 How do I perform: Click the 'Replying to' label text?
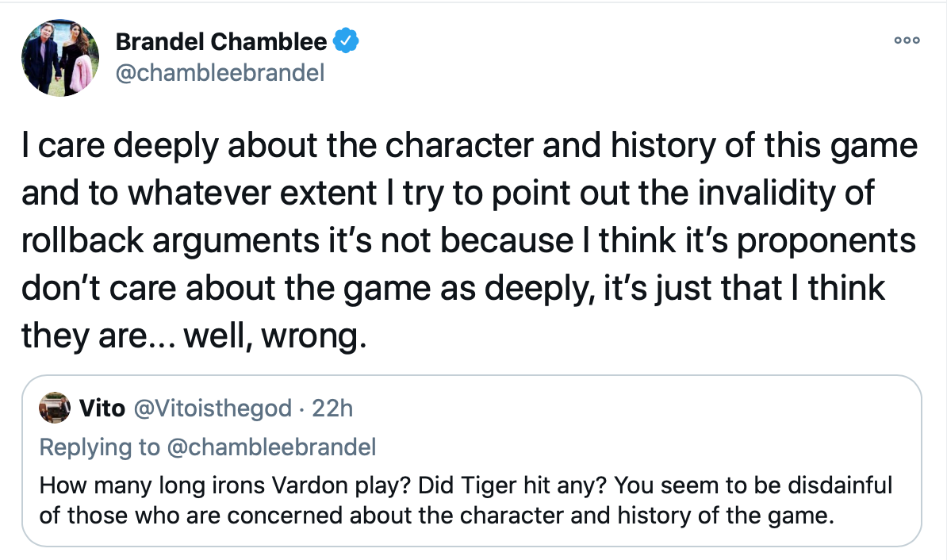click(x=100, y=447)
